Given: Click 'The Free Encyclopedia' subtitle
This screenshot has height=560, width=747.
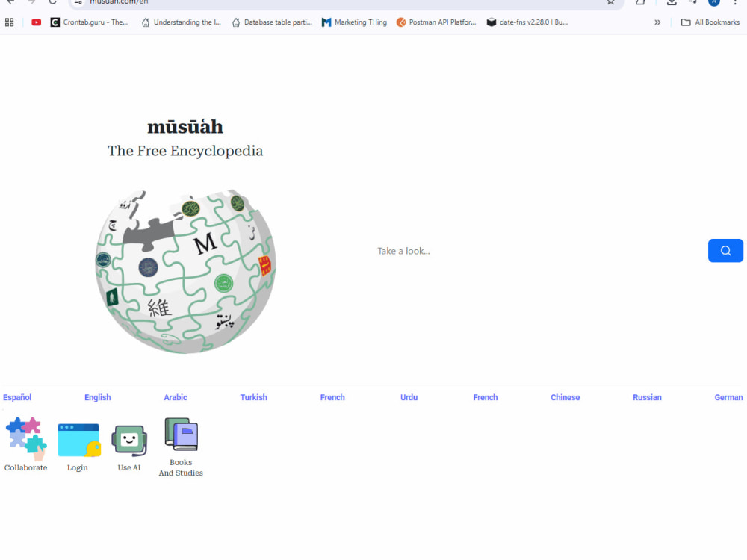Looking at the screenshot, I should pyautogui.click(x=185, y=151).
